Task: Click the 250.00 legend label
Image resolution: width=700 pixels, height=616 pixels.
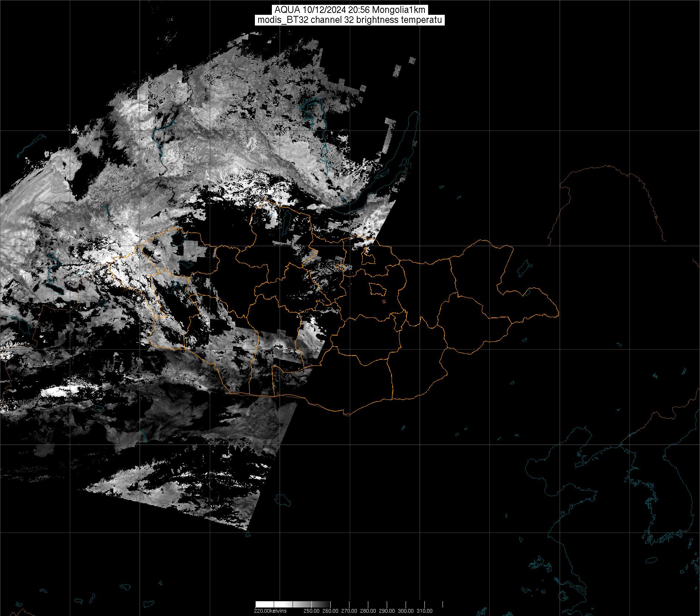Action: 312,610
